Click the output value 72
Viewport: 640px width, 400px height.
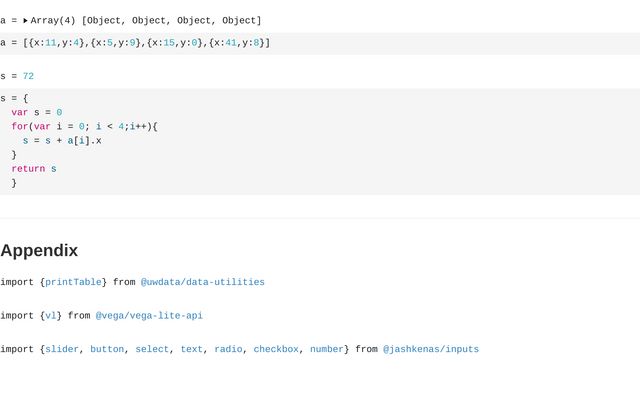coord(28,76)
